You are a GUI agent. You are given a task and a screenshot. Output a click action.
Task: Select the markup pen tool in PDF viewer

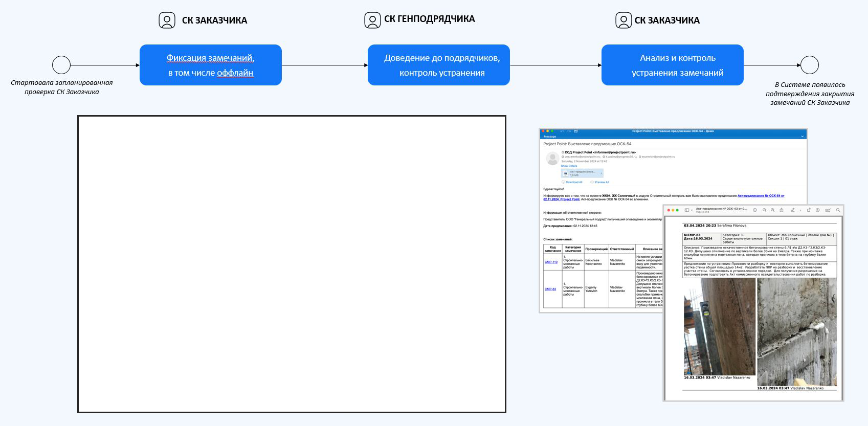(x=793, y=210)
